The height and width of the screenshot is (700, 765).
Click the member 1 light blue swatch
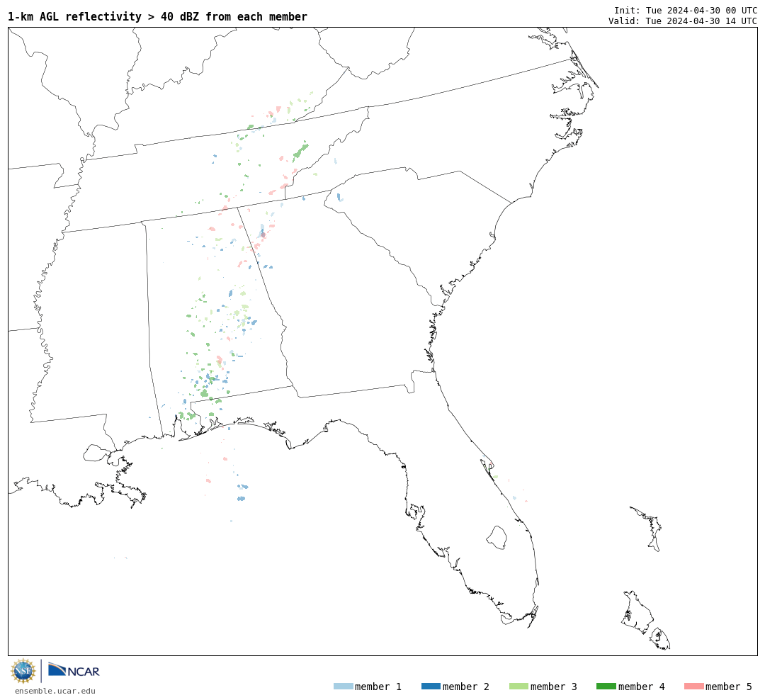(x=343, y=687)
